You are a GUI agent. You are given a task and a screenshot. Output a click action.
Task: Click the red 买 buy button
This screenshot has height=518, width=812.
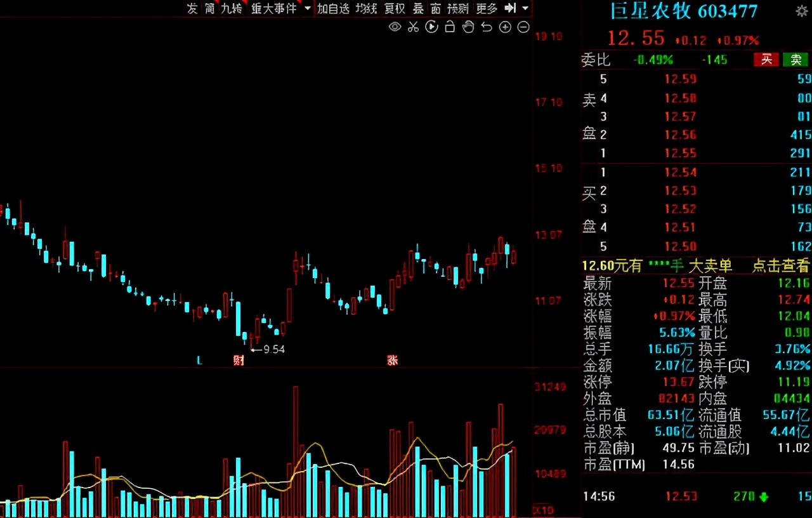pyautogui.click(x=766, y=60)
